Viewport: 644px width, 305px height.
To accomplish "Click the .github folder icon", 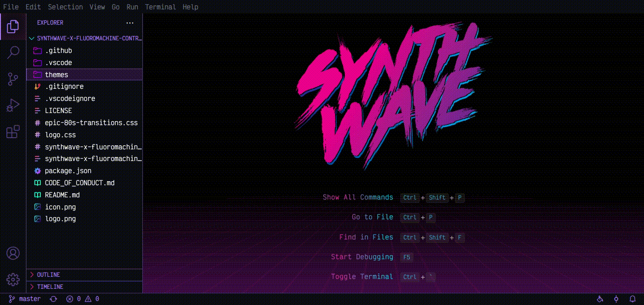I will point(38,51).
